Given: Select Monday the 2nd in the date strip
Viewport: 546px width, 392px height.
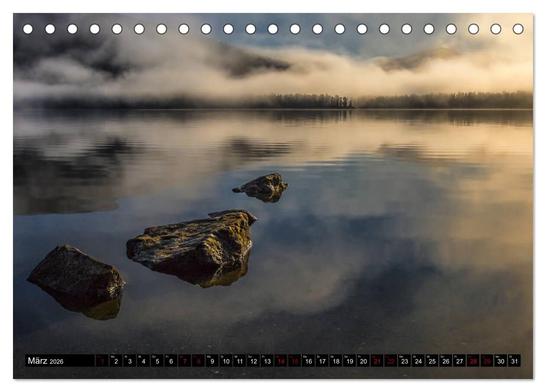Looking at the screenshot, I should coord(116,361).
